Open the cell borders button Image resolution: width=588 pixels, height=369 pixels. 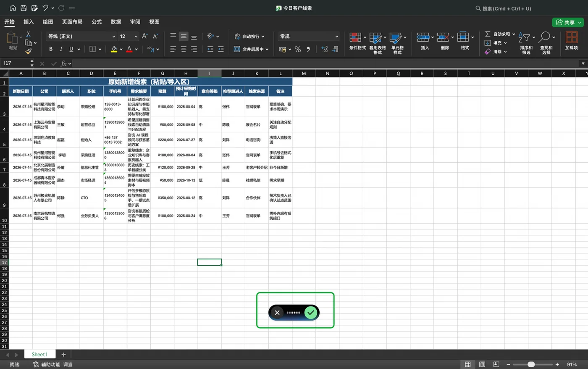(x=93, y=49)
